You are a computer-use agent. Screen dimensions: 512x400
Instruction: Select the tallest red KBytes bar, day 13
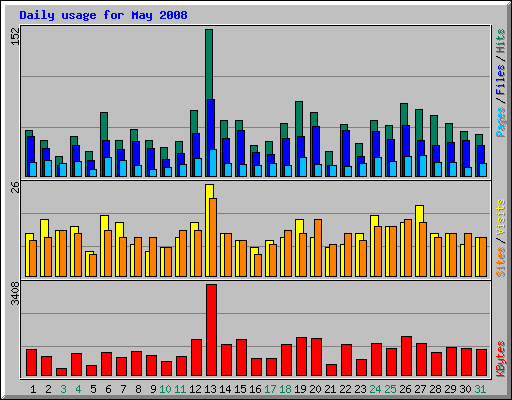(211, 330)
